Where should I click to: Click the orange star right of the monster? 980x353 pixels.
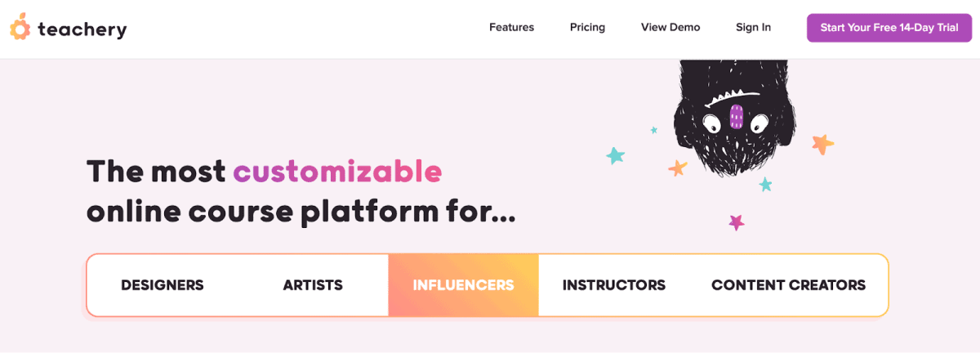click(x=822, y=145)
